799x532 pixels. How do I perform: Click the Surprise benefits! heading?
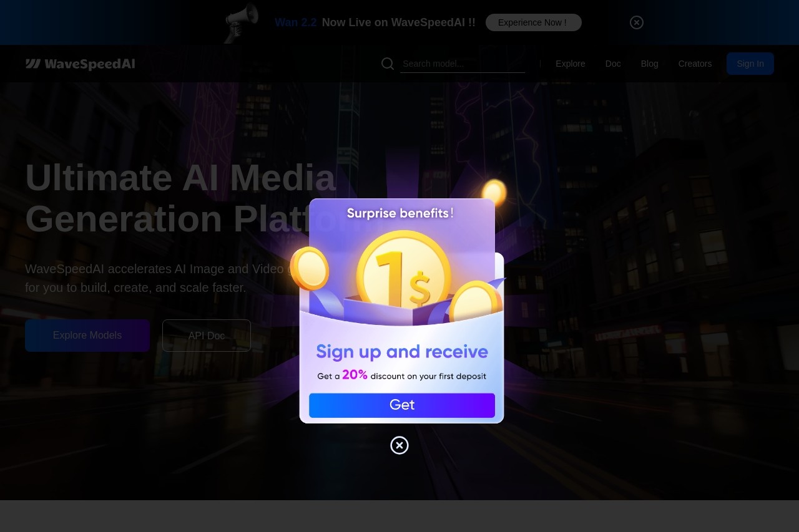pos(399,213)
